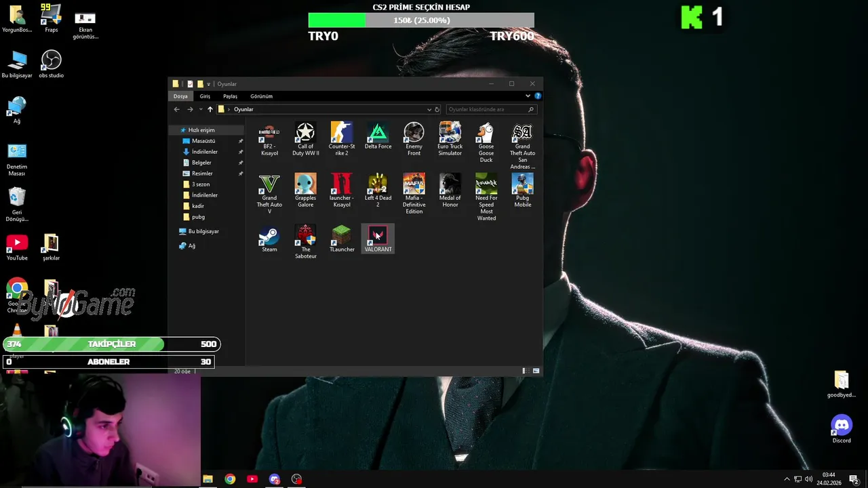
Task: Go up one folder level
Action: coord(210,109)
